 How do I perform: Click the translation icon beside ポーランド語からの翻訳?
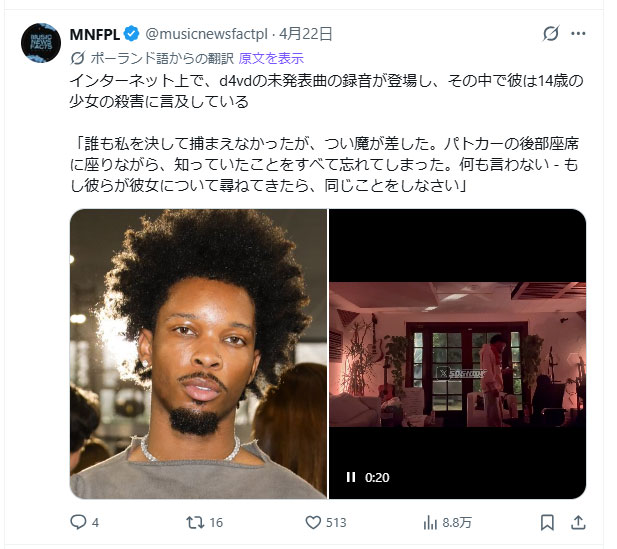(78, 58)
